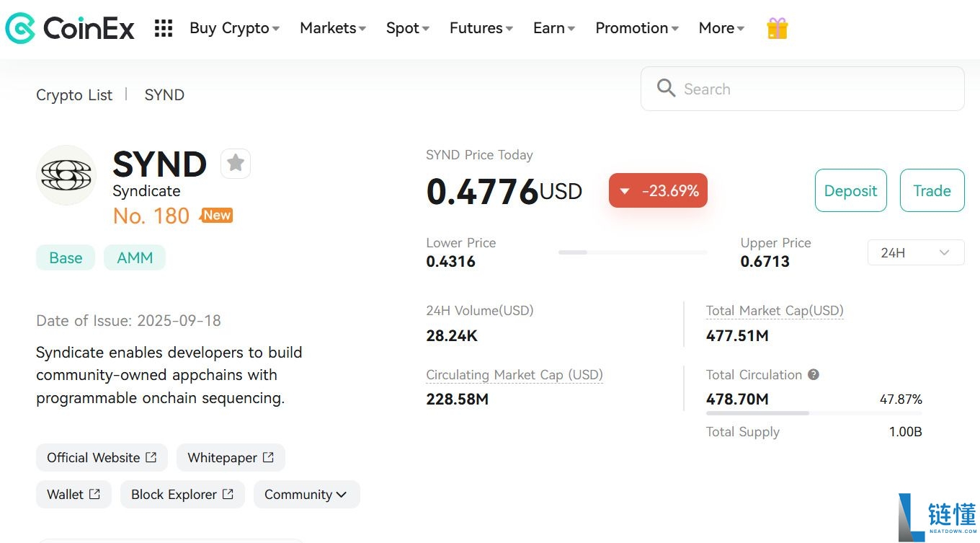Click the Total Market Cap(USD) label
Screen dimensions: 980x543
tap(775, 311)
